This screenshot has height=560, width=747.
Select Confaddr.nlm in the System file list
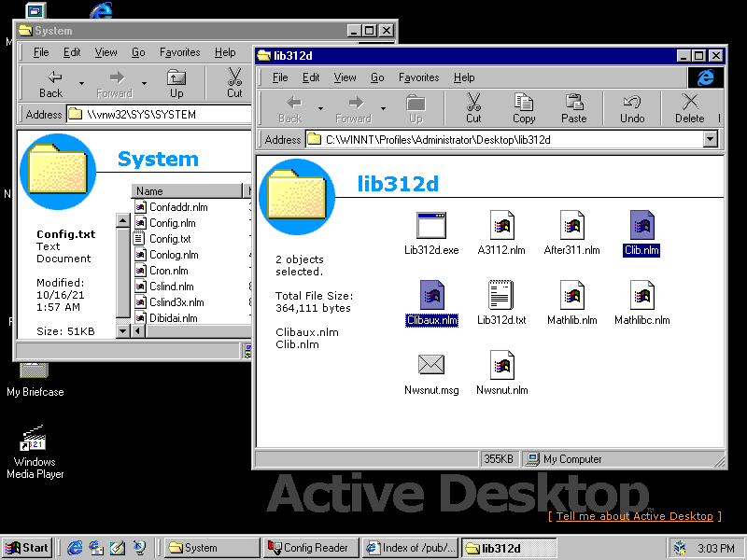click(x=171, y=207)
